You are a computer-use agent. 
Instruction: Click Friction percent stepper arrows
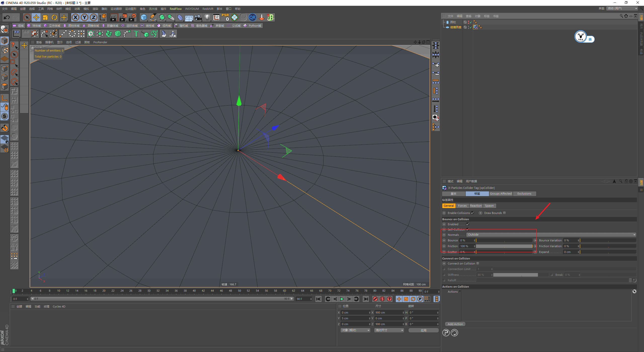tap(474, 246)
